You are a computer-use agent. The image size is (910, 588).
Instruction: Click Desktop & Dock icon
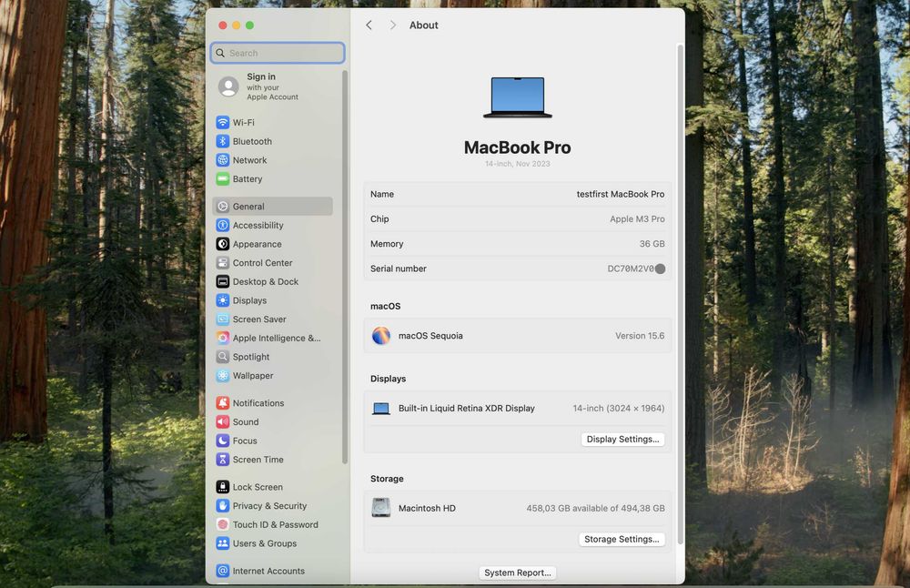tap(223, 281)
